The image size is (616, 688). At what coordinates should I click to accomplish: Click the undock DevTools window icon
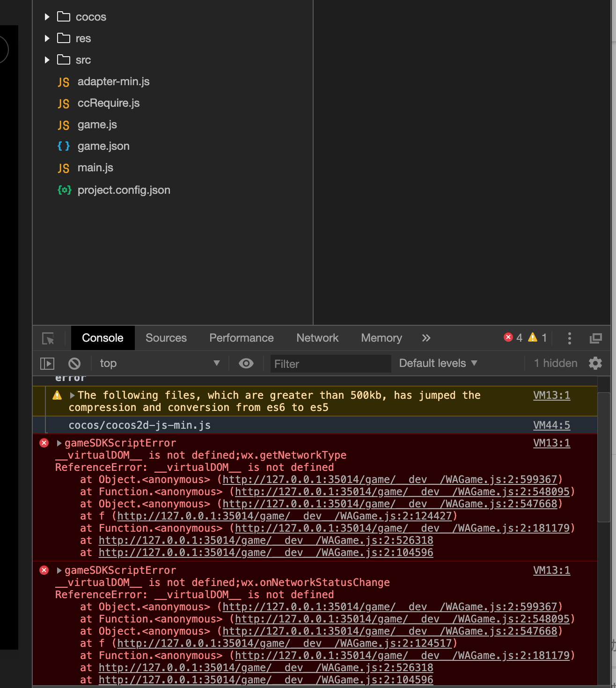coord(595,338)
